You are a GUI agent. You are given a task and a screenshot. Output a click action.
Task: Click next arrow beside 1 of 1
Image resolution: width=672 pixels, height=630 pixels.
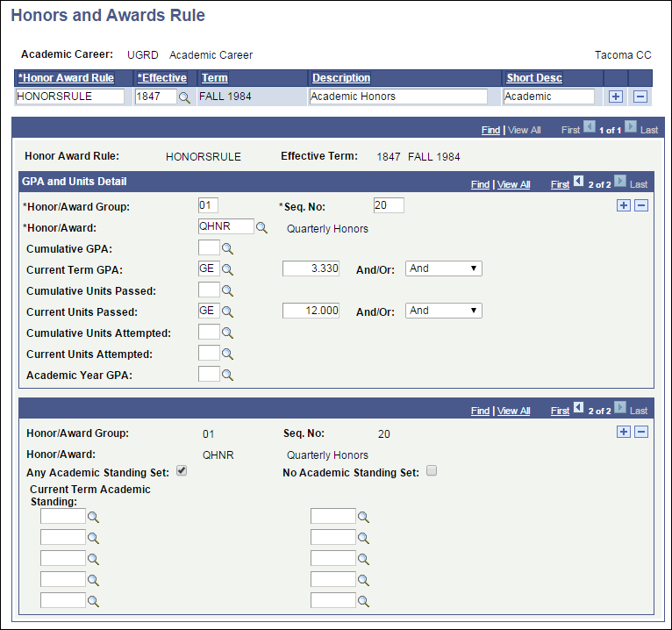(x=631, y=127)
